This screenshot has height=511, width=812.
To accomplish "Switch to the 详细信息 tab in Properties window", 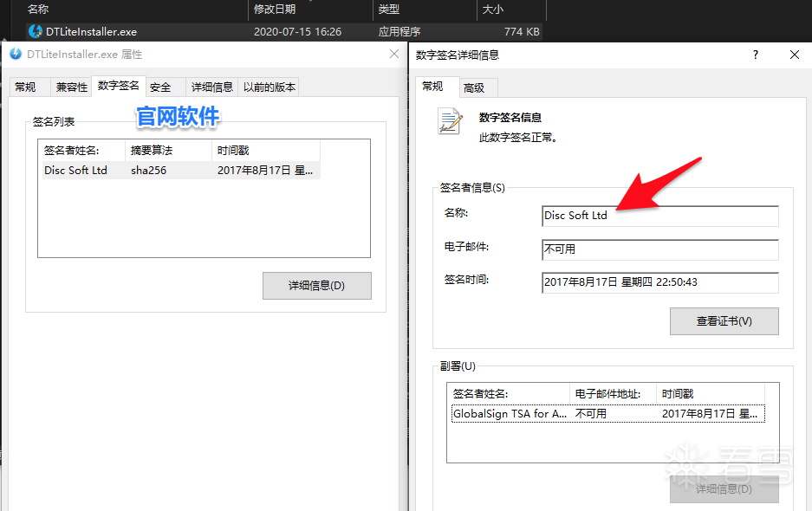I will [x=211, y=87].
